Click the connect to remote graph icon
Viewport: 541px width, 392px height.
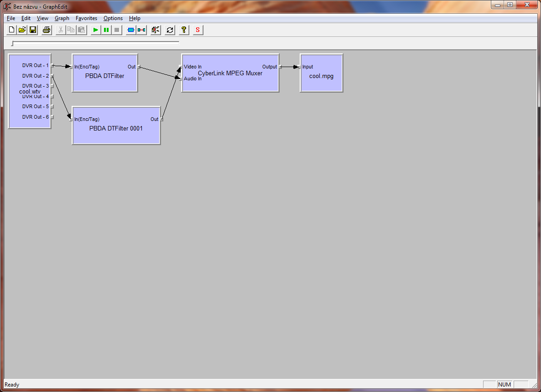156,30
